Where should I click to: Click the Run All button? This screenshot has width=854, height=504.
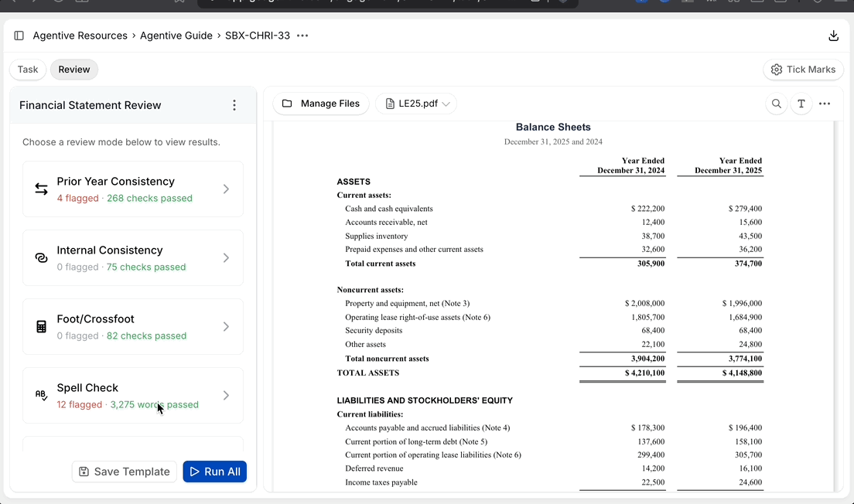click(x=214, y=472)
